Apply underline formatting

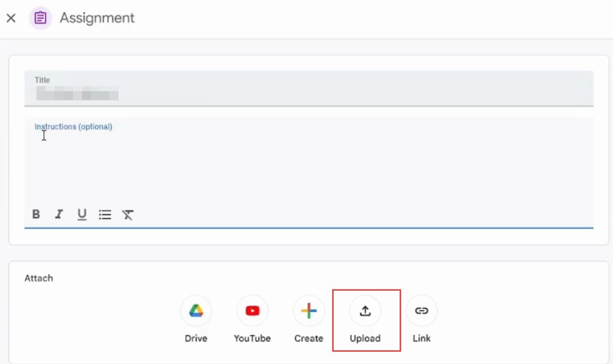point(82,215)
